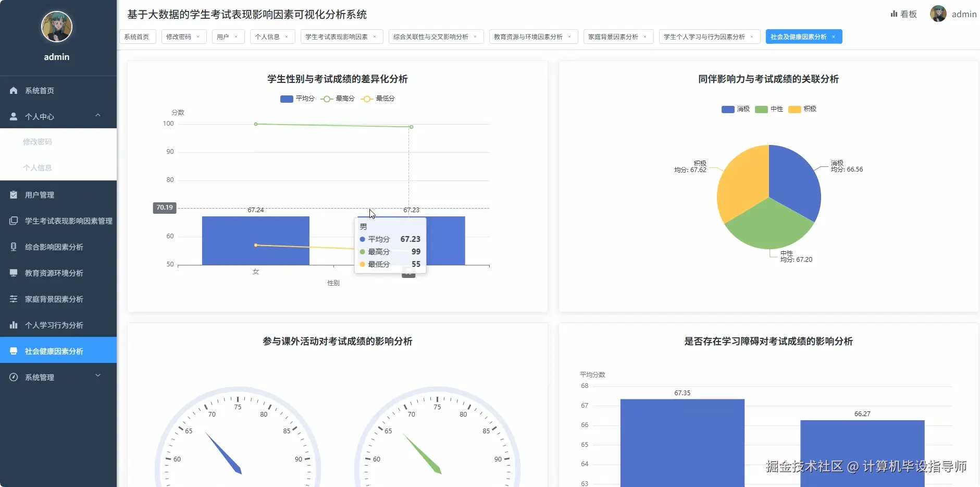
Task: Click the 66.27 bar in learning disability chart
Action: [x=862, y=454]
